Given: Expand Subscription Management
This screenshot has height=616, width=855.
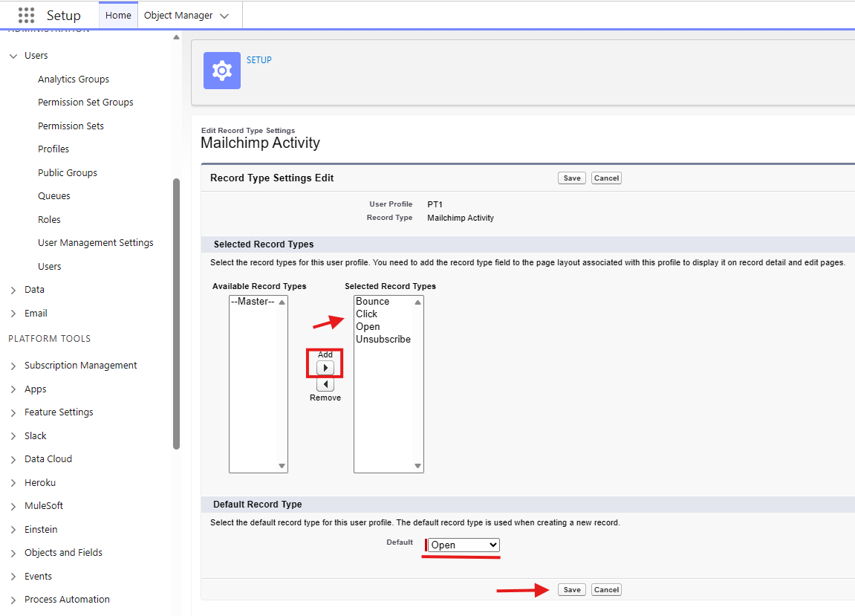Looking at the screenshot, I should 13,366.
